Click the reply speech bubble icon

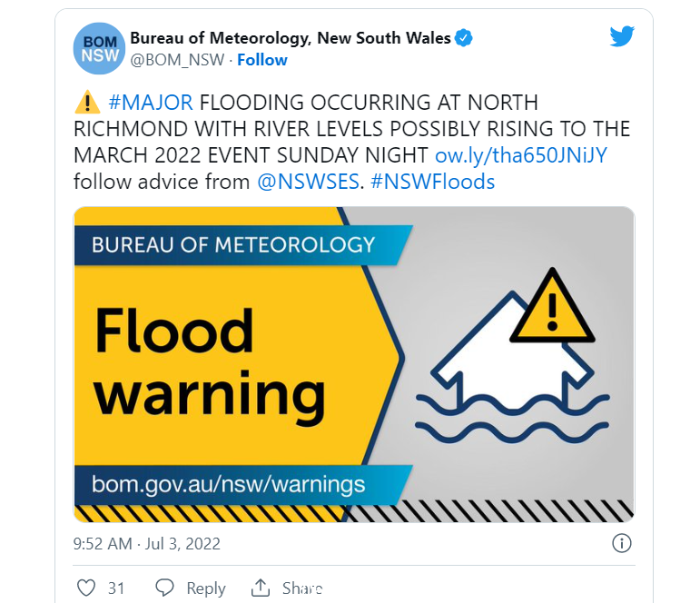click(x=164, y=588)
